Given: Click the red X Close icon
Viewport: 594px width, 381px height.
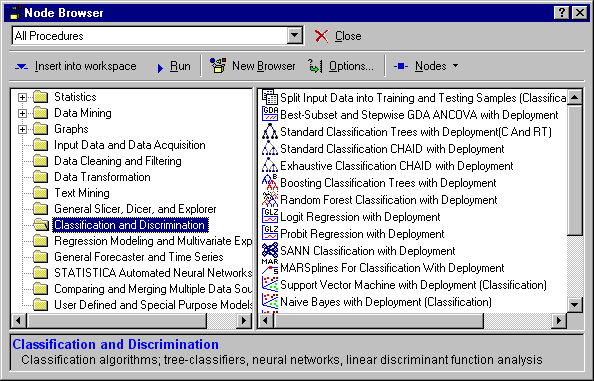Looking at the screenshot, I should (x=322, y=36).
